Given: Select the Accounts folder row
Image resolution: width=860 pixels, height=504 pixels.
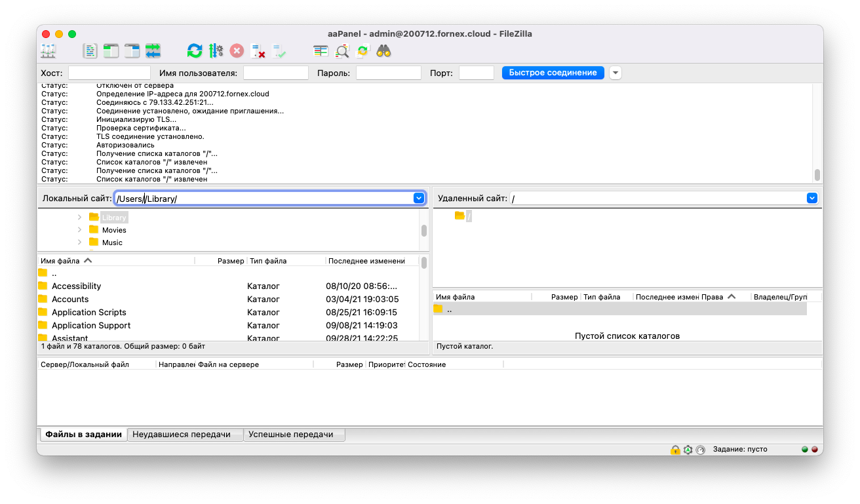Looking at the screenshot, I should coord(228,299).
